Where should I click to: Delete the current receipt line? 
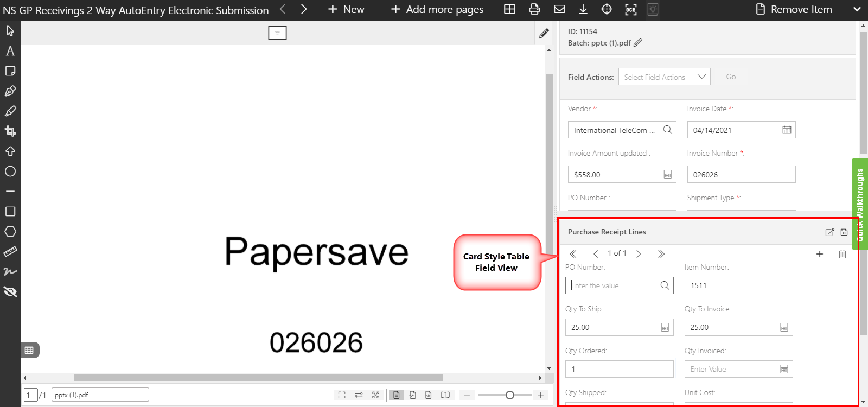pos(842,254)
